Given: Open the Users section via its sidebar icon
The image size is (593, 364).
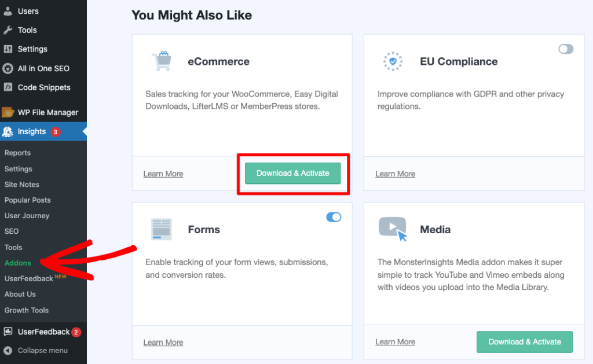Looking at the screenshot, I should [8, 10].
